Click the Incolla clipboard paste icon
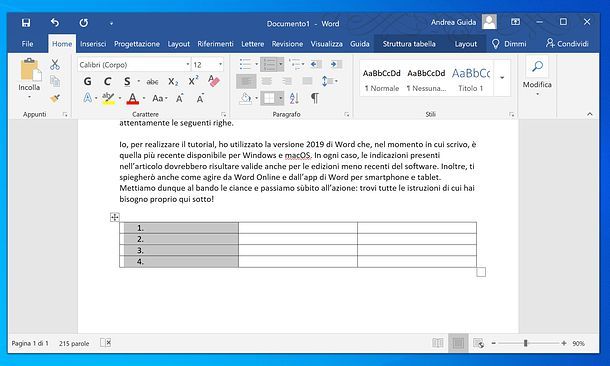This screenshot has height=366, width=610. [x=30, y=70]
